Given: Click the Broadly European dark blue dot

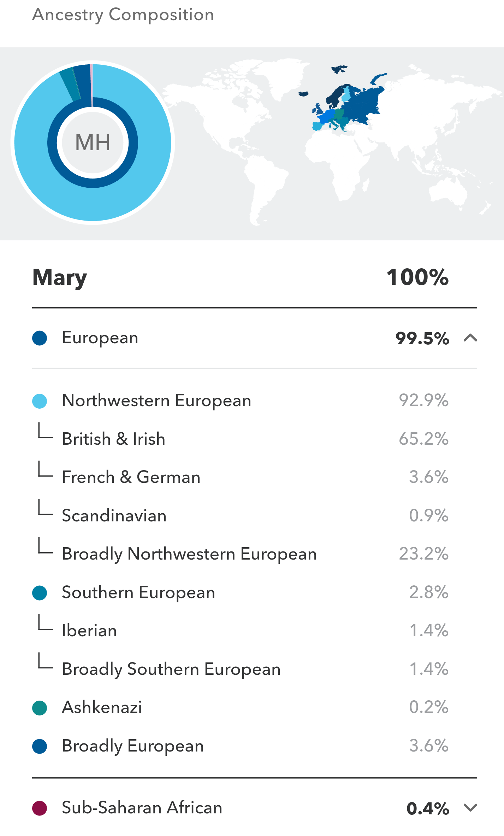Looking at the screenshot, I should pyautogui.click(x=40, y=746).
